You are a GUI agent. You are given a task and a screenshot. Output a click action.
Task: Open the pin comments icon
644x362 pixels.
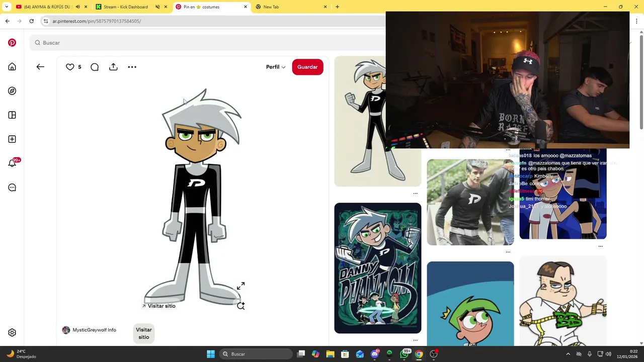[95, 67]
